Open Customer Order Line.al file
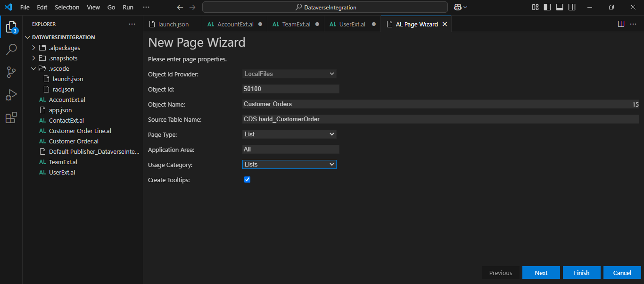Viewport: 644px width, 284px height. 80,131
